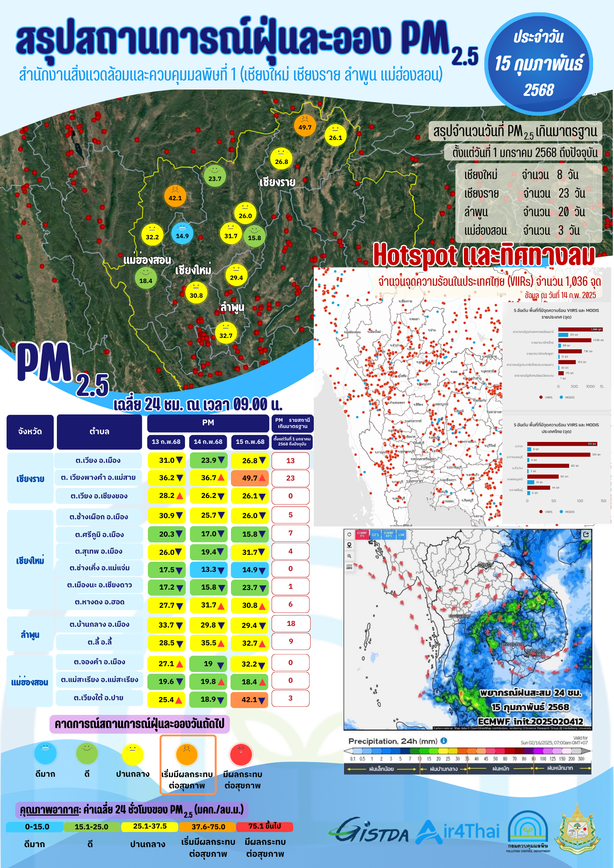Image resolution: width=614 pixels, height=868 pixels.
Task: Click the red 75.1 legend color band
Action: [265, 826]
